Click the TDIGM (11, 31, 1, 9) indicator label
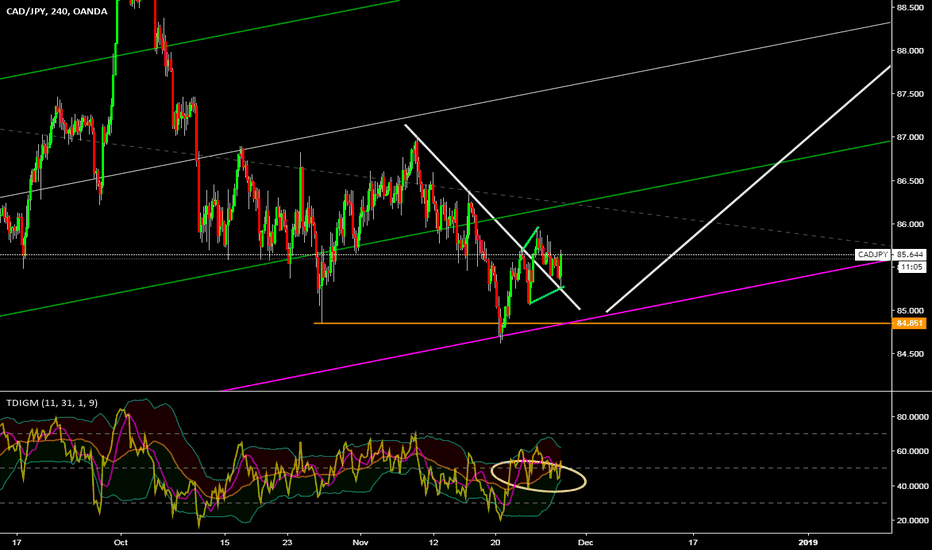932x550 pixels. [52, 403]
